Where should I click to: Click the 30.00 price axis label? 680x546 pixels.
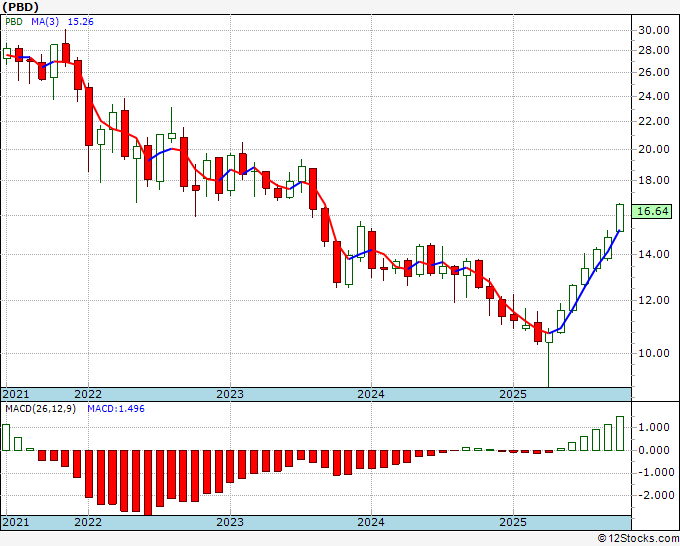click(654, 30)
